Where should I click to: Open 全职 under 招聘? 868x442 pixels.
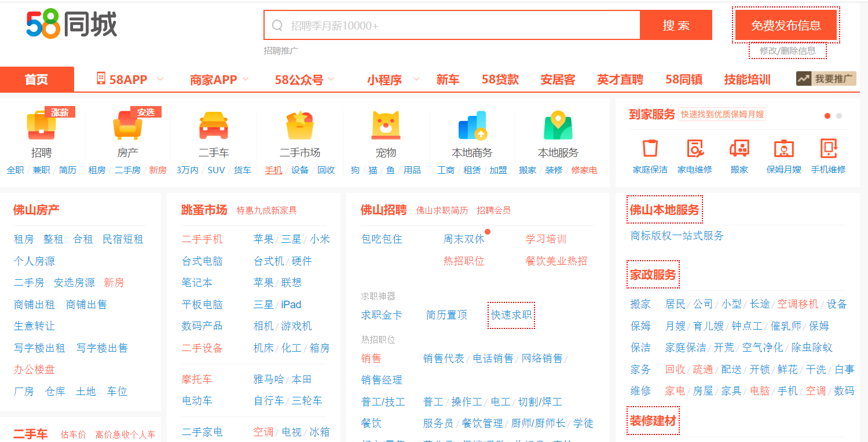(x=16, y=170)
